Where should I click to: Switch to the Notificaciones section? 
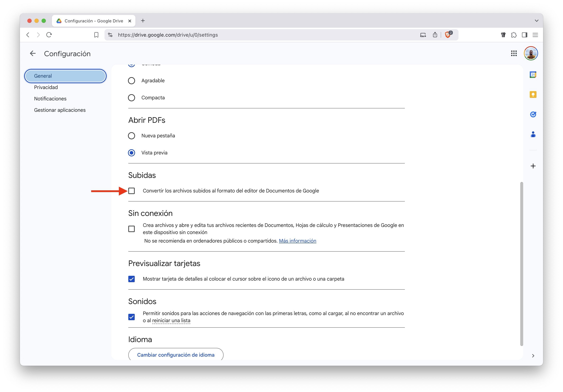[x=50, y=99]
